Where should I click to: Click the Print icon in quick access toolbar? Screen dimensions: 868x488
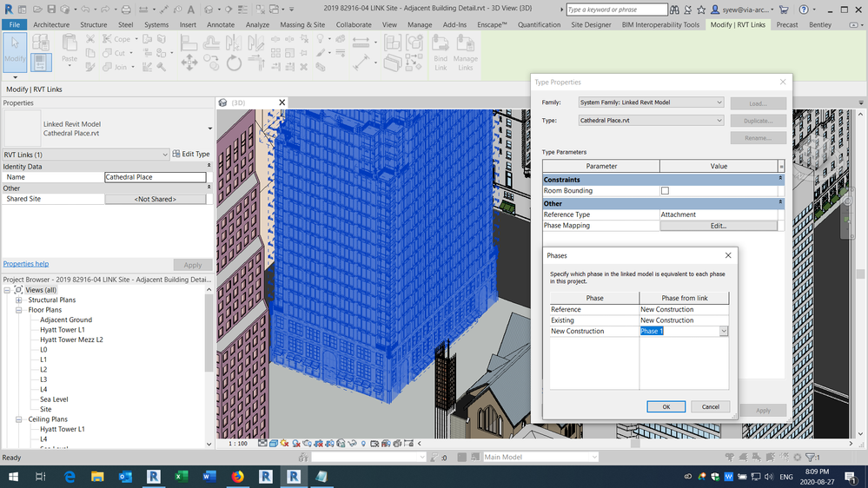coord(127,9)
